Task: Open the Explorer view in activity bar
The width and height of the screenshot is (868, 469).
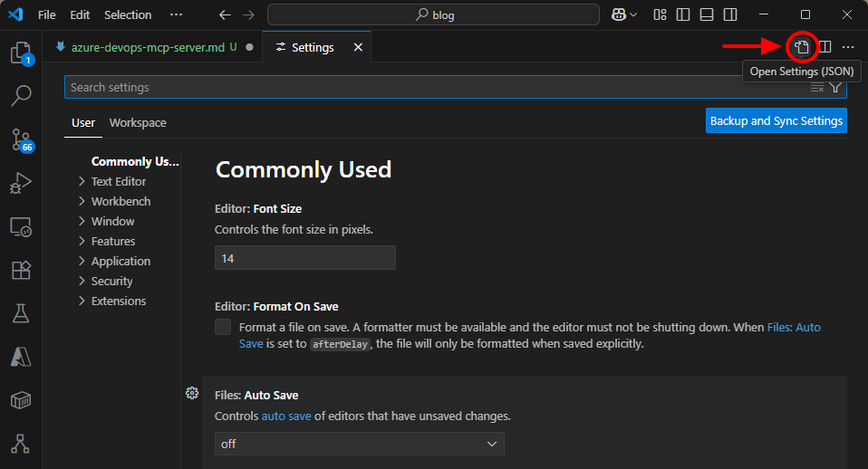Action: point(20,53)
